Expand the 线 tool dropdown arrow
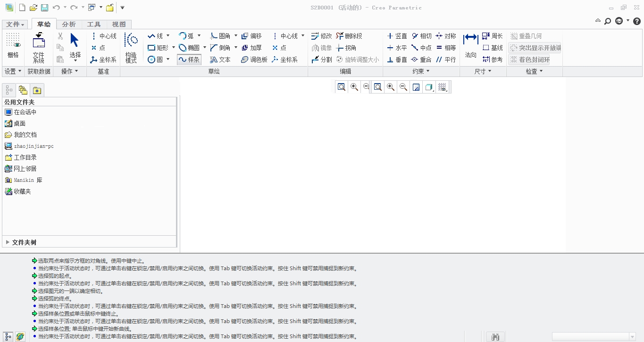 click(167, 36)
